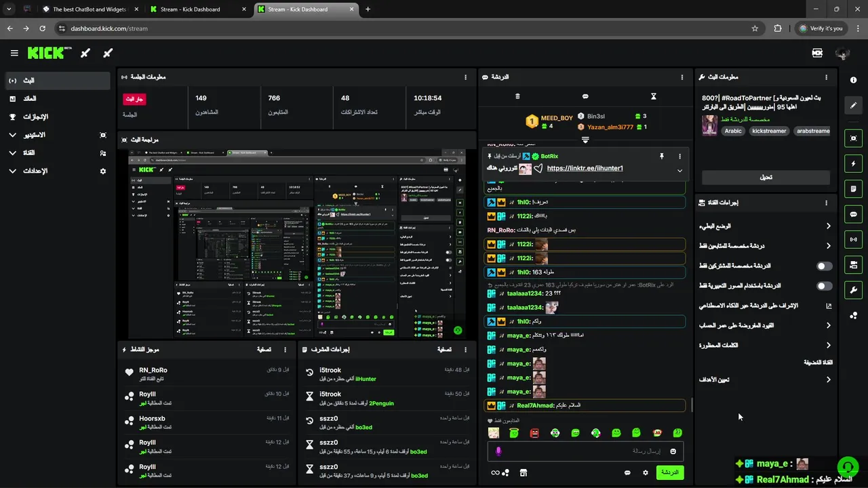Viewport: 868px width, 488px height.
Task: Click the hourglass icon in chat toolbar
Action: point(654,96)
